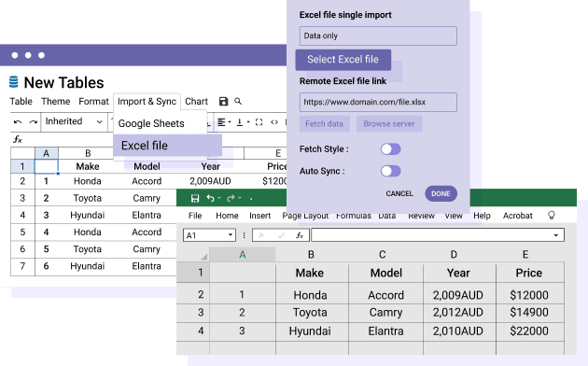Select column B header in New Tables
The width and height of the screenshot is (588, 366).
[x=88, y=153]
